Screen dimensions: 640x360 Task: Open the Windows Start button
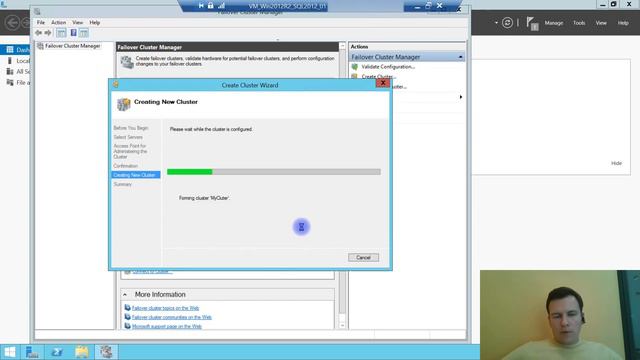[9, 352]
